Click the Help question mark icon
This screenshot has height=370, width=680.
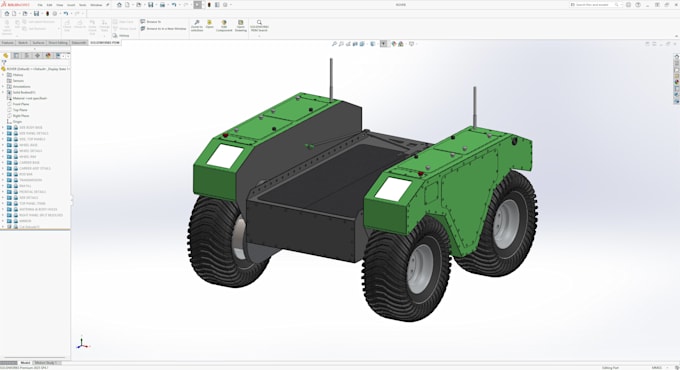point(638,5)
